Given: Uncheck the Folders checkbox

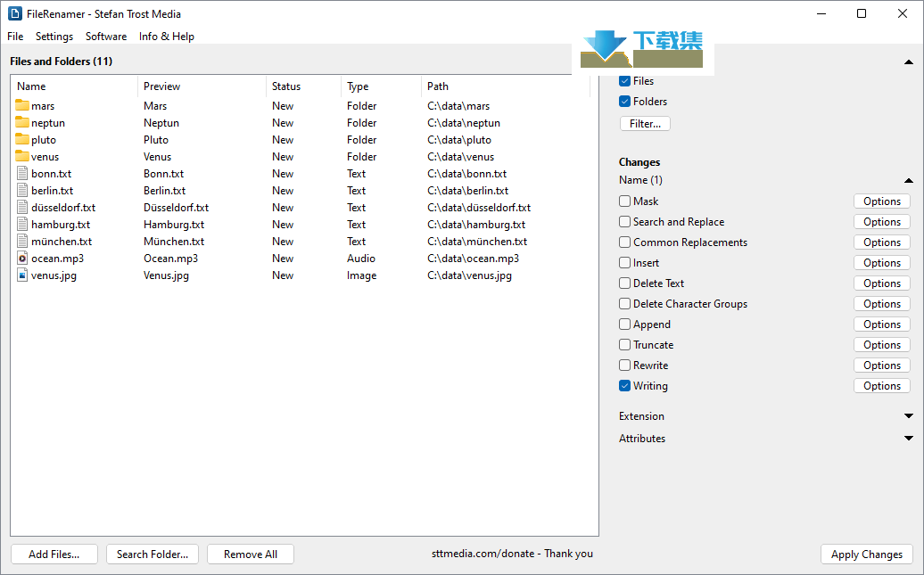Looking at the screenshot, I should [x=624, y=102].
